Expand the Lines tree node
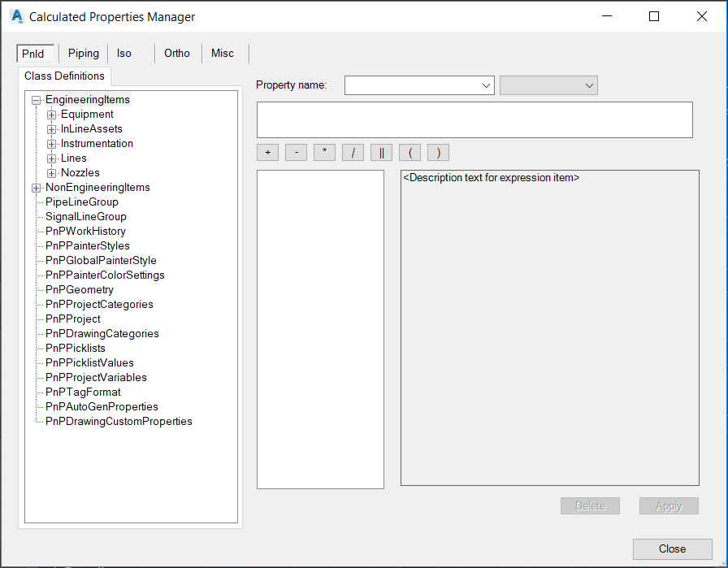Viewport: 728px width, 568px height. tap(50, 158)
